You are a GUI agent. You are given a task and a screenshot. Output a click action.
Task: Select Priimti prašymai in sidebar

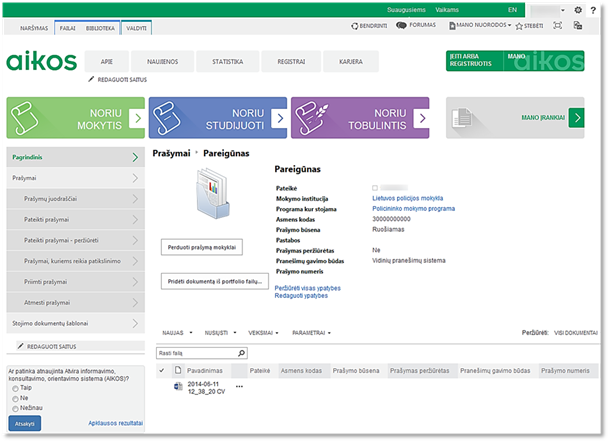[76, 282]
